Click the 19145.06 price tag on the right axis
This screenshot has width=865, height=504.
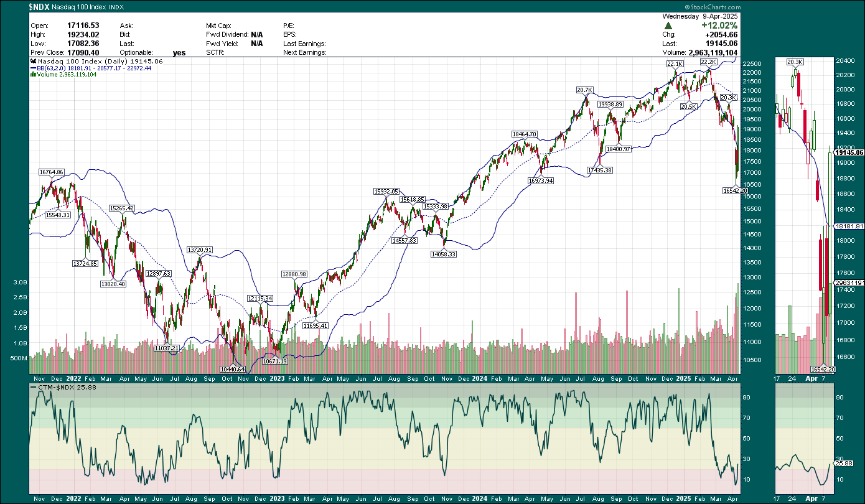coord(848,152)
